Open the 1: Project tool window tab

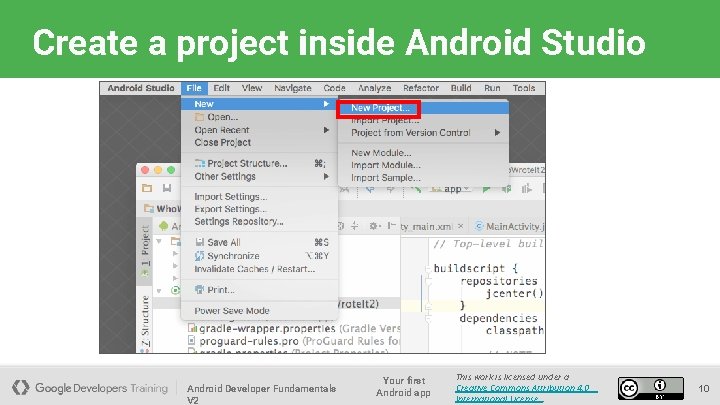click(145, 250)
